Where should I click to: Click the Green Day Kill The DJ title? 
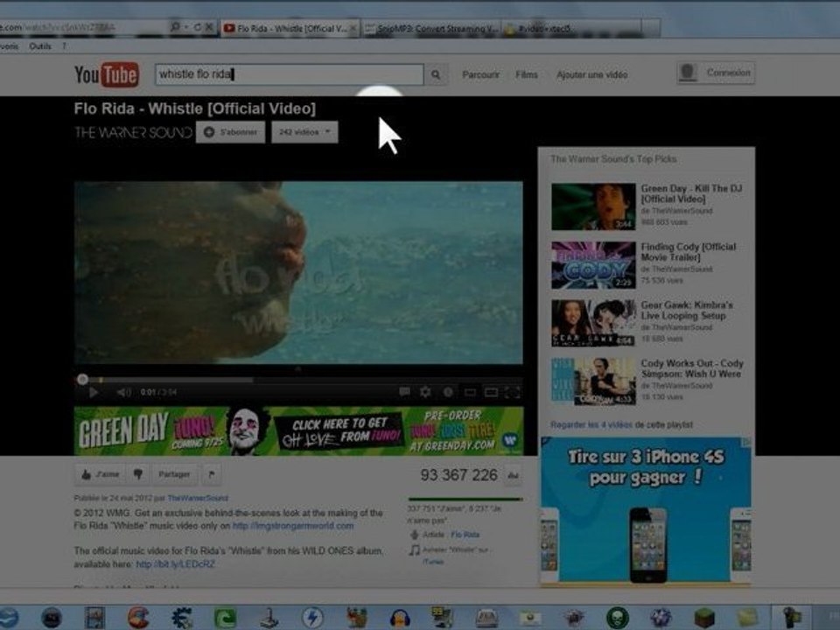[691, 193]
